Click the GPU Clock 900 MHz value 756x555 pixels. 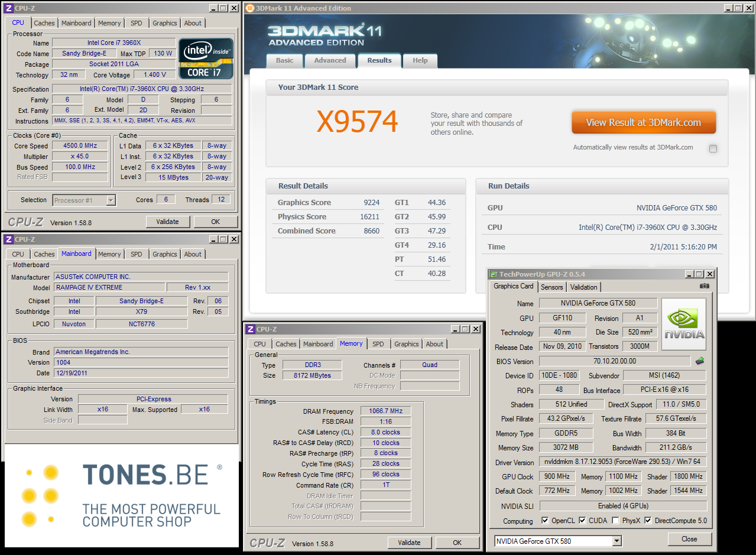pos(558,476)
